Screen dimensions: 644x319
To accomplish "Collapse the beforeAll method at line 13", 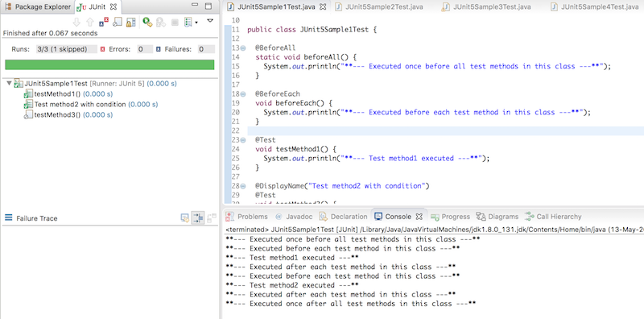I will point(243,48).
